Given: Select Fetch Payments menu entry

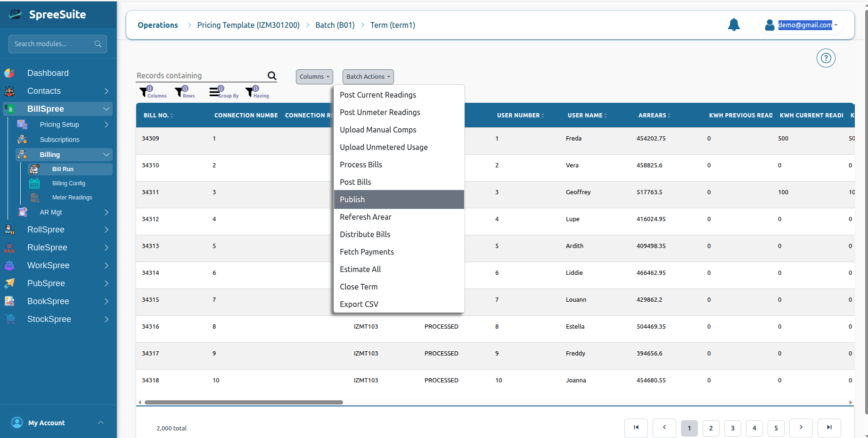Looking at the screenshot, I should click(399, 252).
